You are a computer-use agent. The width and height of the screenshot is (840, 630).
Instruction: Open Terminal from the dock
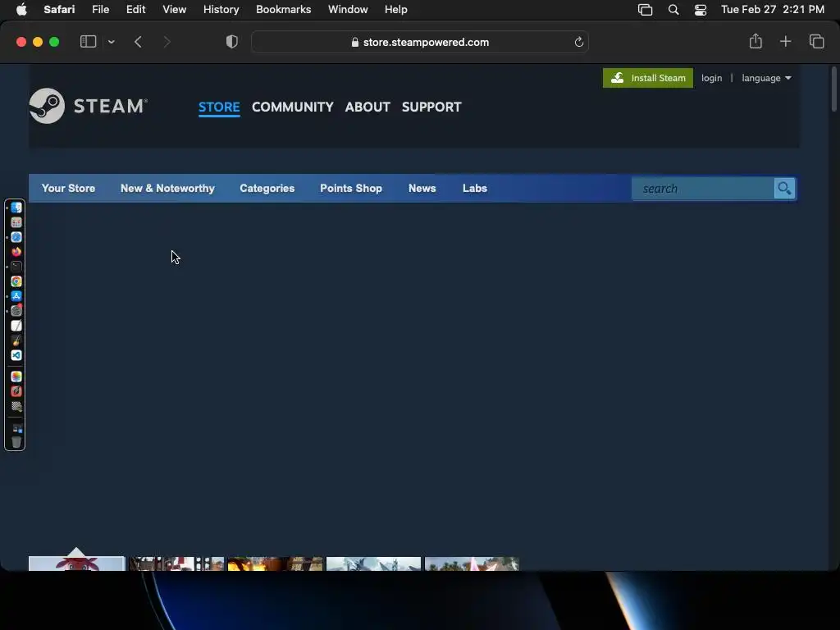click(16, 267)
